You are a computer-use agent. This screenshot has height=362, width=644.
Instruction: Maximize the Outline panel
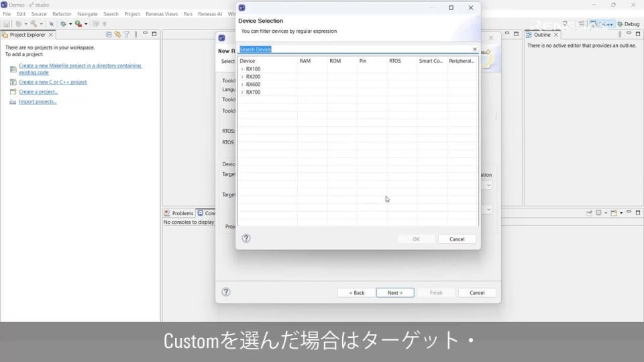pos(638,34)
